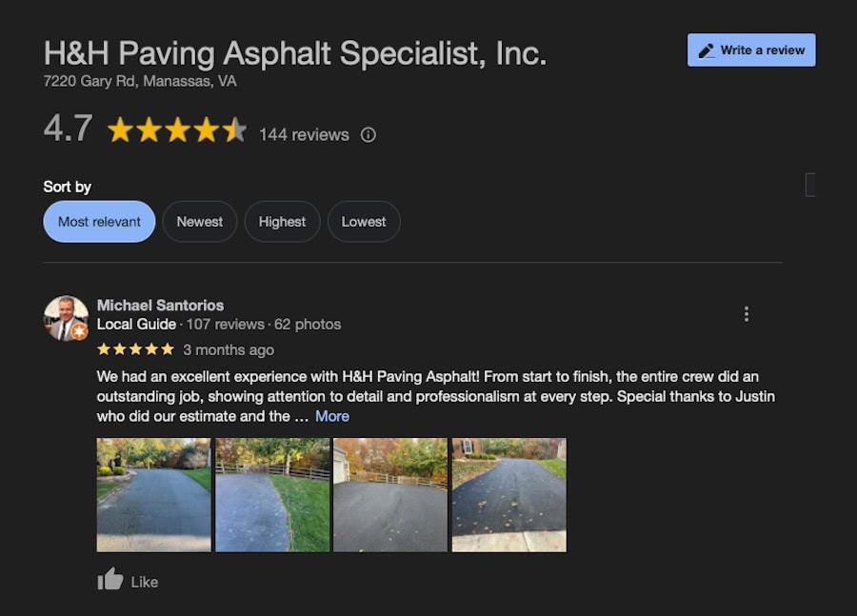Click the pencil icon in Write a review

[707, 50]
